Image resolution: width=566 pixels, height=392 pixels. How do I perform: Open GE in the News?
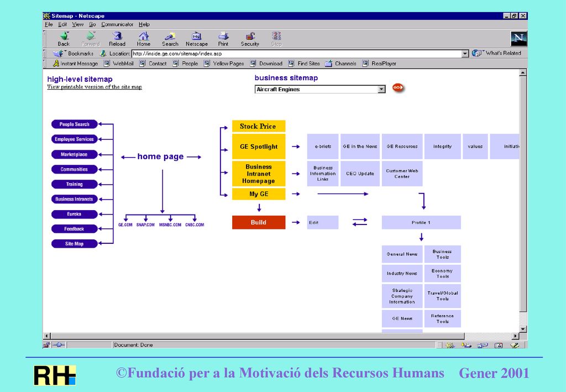click(x=360, y=147)
